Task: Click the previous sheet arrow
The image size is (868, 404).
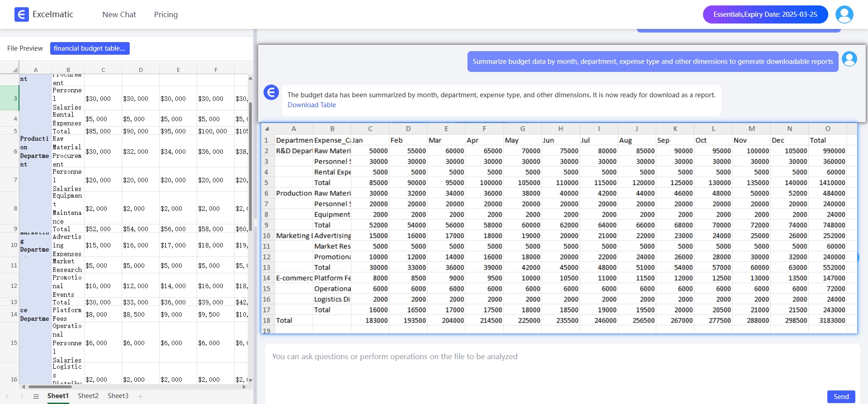Action: tap(7, 396)
